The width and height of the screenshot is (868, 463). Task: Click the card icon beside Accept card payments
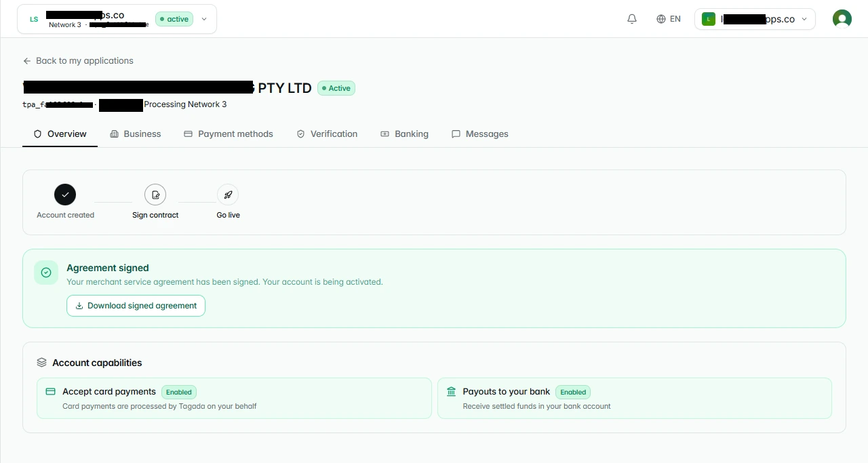click(x=50, y=392)
